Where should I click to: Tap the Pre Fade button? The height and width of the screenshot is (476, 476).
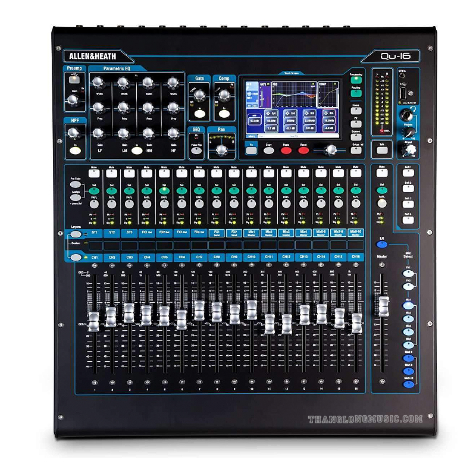click(x=76, y=184)
